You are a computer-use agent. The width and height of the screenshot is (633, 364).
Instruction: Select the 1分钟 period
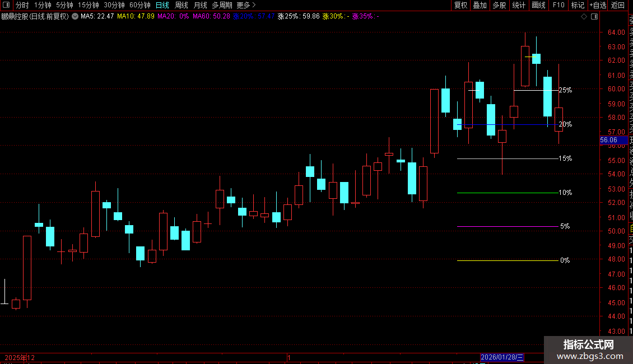click(x=43, y=5)
